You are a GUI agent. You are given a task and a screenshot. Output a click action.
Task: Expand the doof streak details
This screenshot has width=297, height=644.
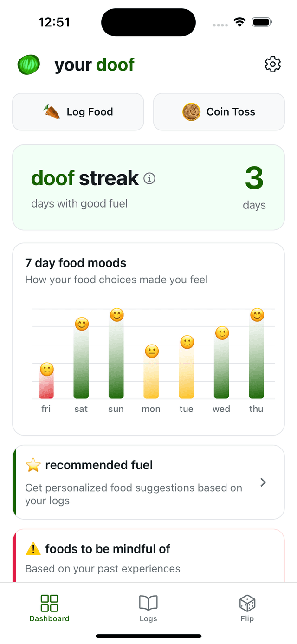148,187
